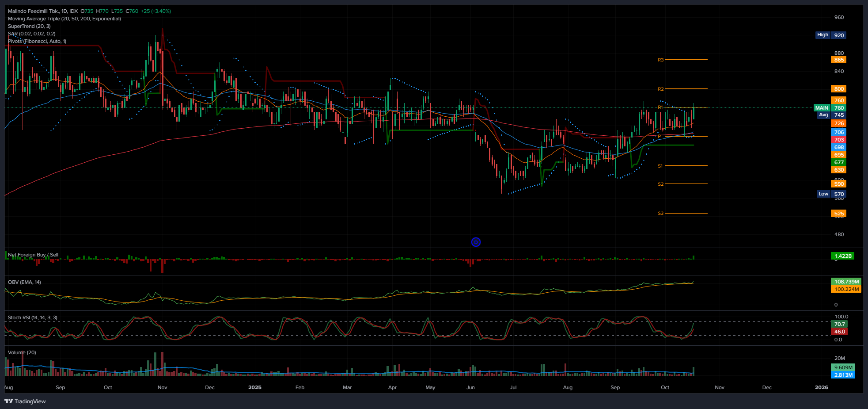Click the orange 865 price tag
This screenshot has height=409, width=868.
(838, 60)
